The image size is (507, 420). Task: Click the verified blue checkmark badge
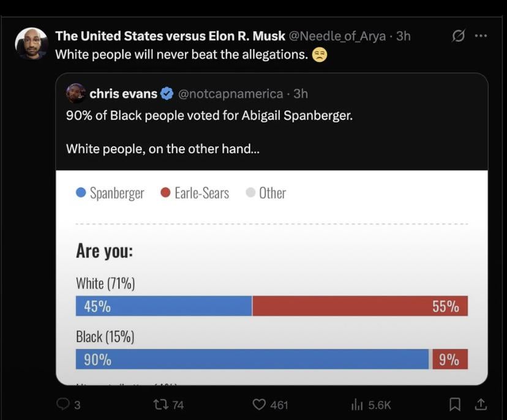166,94
